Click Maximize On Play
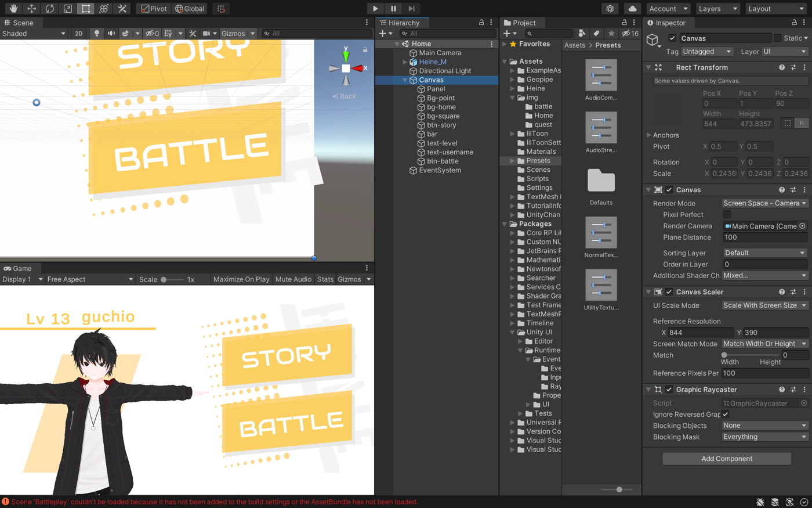The width and height of the screenshot is (812, 508). [242, 279]
